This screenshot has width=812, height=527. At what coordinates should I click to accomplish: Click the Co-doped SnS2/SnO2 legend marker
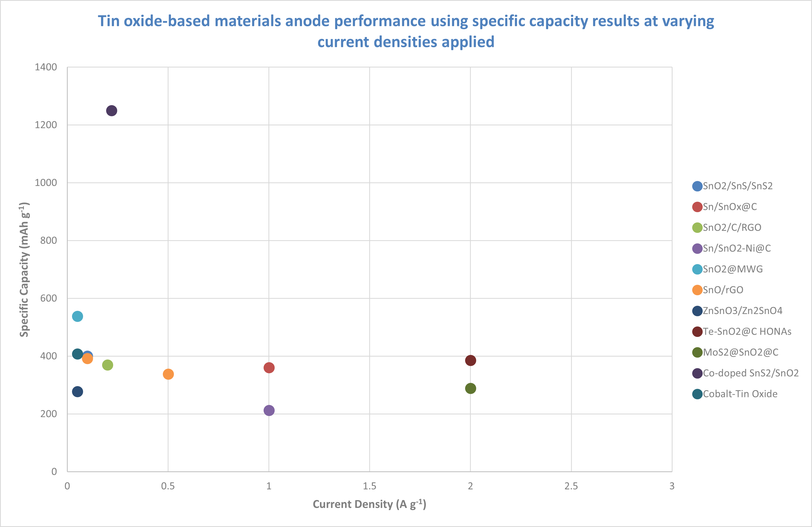coord(697,373)
